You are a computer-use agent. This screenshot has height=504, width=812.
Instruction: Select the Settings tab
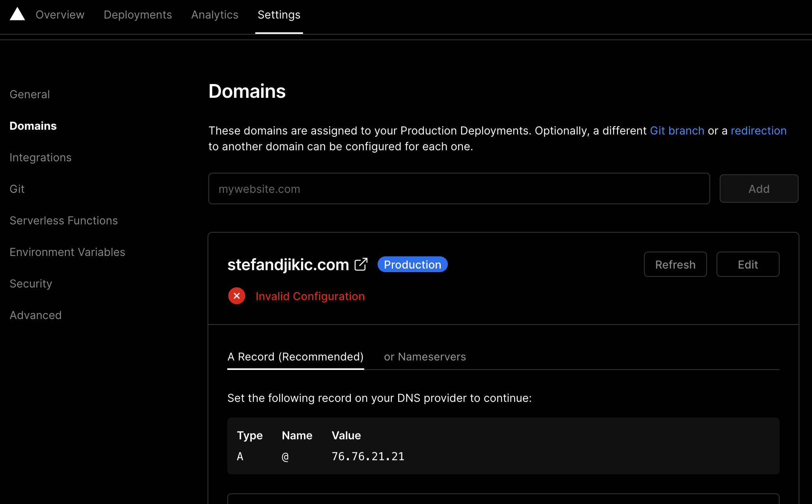[279, 15]
